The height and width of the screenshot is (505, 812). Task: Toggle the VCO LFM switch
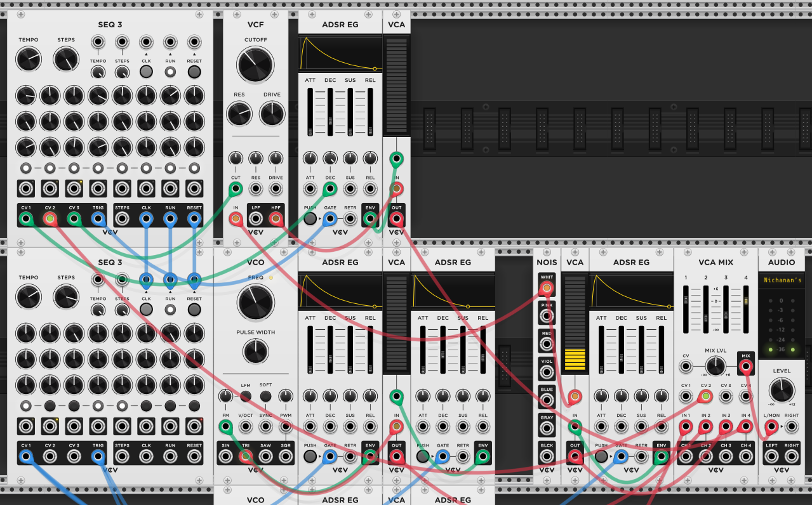coord(246,396)
